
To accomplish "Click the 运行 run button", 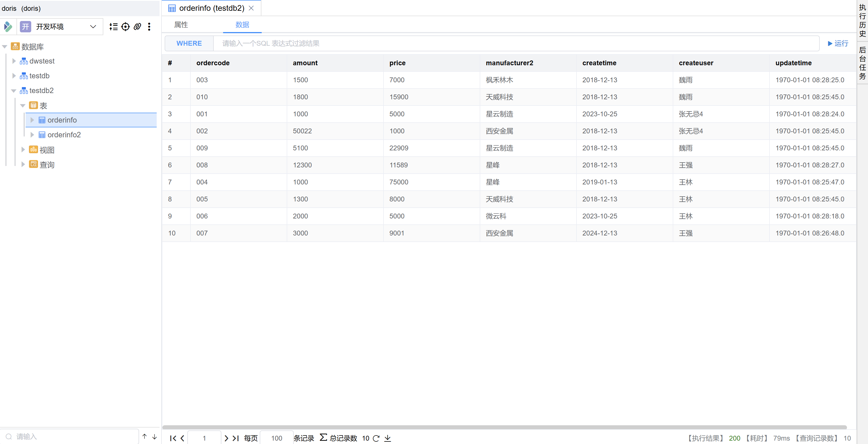I will pyautogui.click(x=838, y=43).
